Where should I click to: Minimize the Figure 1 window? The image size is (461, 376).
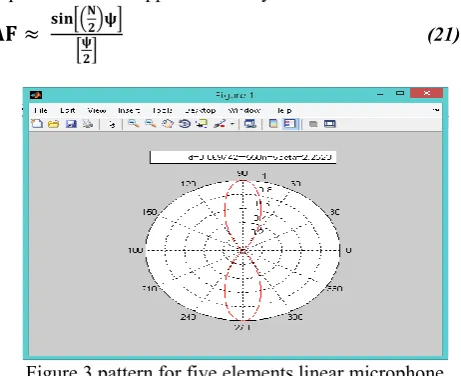[380, 94]
